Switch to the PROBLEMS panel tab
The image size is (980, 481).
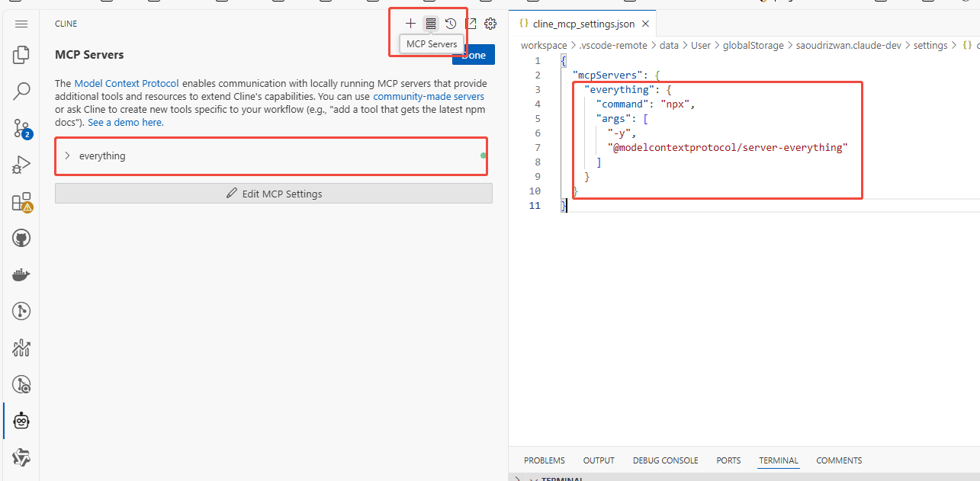click(x=545, y=460)
